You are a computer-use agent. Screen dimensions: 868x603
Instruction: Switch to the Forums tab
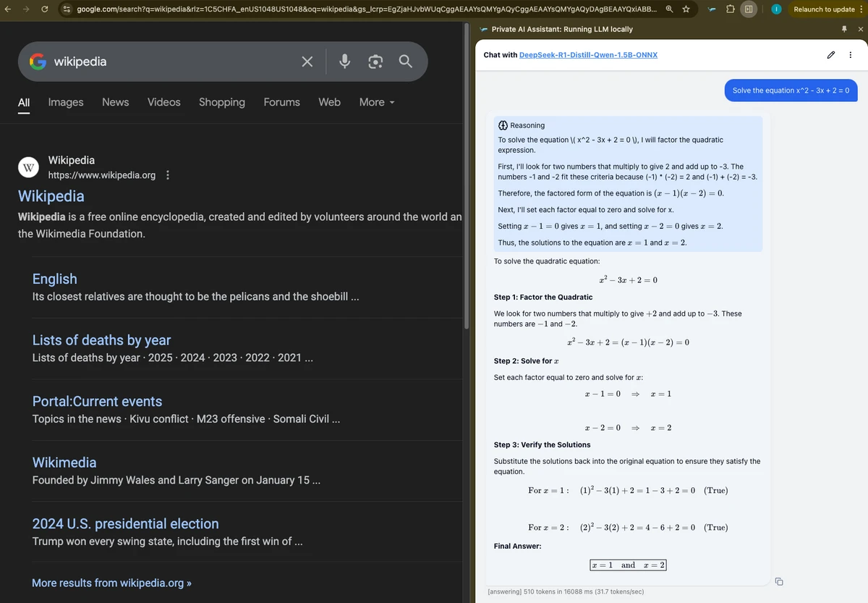pos(282,102)
